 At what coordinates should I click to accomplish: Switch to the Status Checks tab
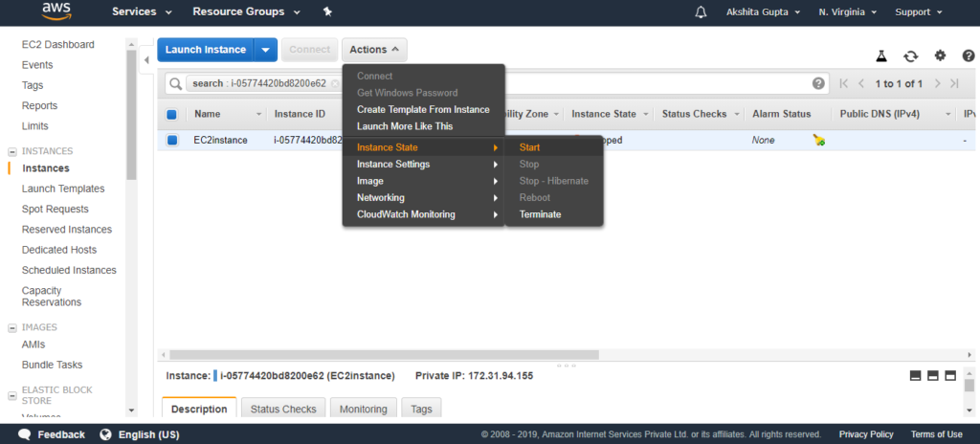[x=283, y=409]
